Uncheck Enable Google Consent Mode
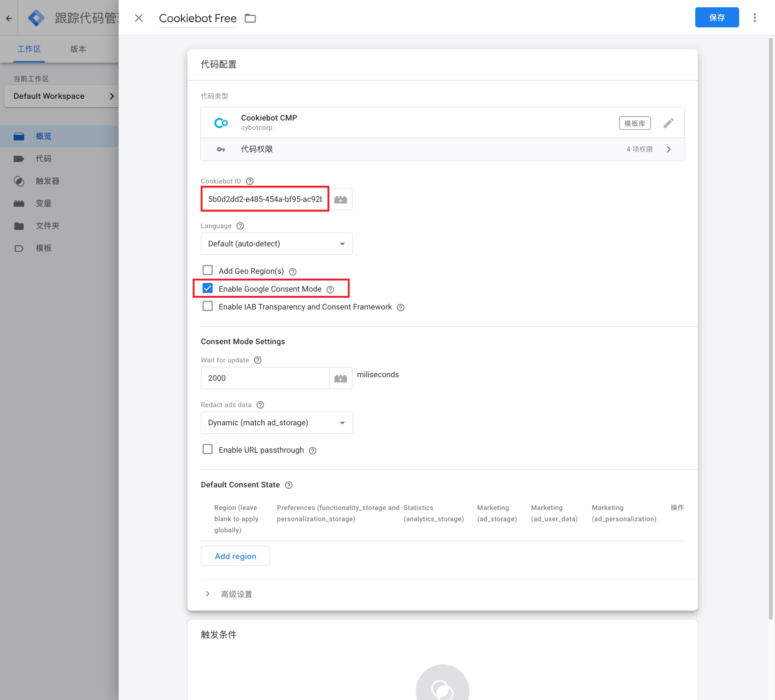The width and height of the screenshot is (775, 700). 207,288
